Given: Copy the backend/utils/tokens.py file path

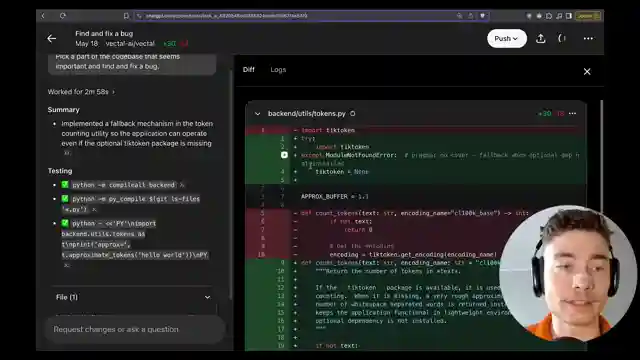Looking at the screenshot, I should point(353,113).
